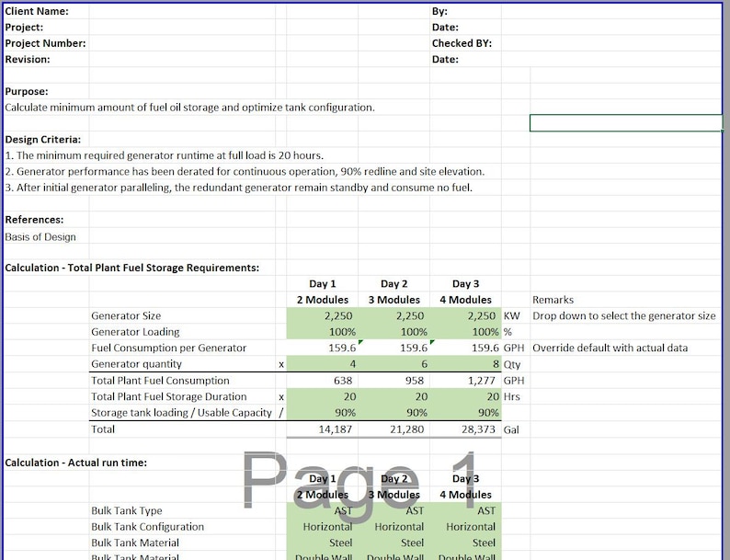This screenshot has height=560, width=730.
Task: Select the Day 1 Generator quantity cell (4)
Action: [323, 364]
